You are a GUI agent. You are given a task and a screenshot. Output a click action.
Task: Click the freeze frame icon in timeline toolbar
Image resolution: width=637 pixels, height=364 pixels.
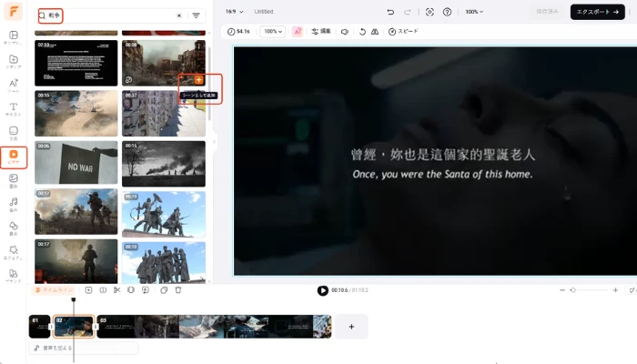(131, 290)
